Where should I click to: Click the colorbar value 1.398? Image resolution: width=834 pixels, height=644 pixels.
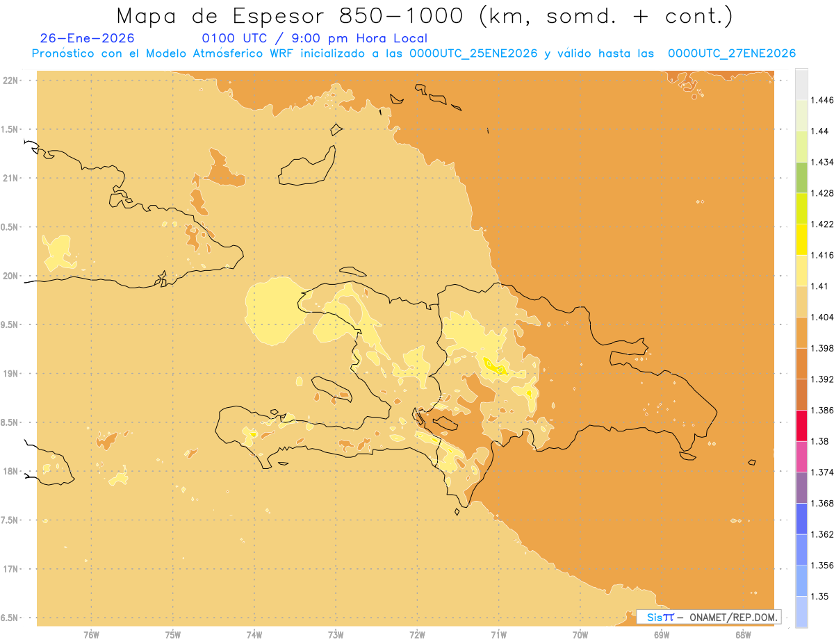(821, 349)
